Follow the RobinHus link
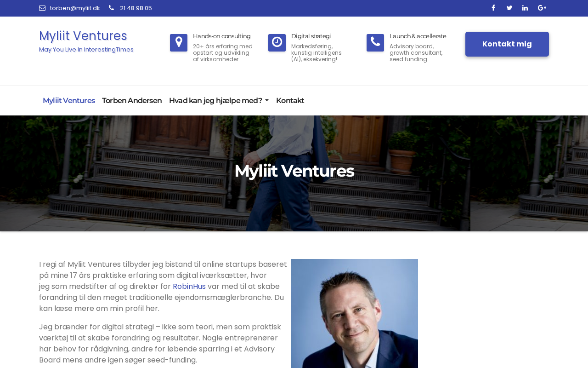The height and width of the screenshot is (368, 588). pos(189,287)
